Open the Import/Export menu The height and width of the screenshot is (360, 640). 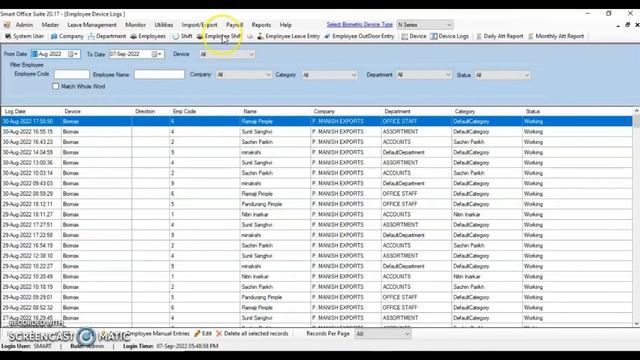tap(200, 25)
